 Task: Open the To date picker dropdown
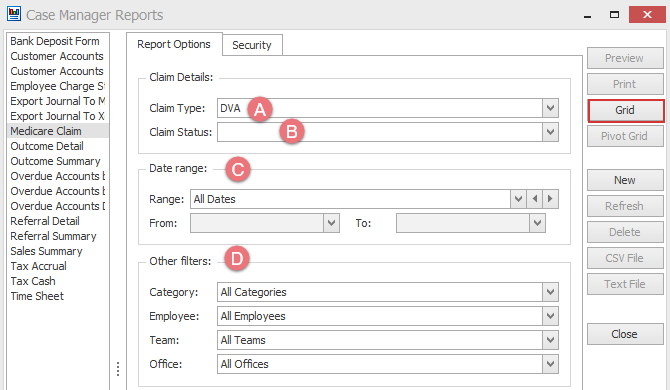pyautogui.click(x=537, y=223)
